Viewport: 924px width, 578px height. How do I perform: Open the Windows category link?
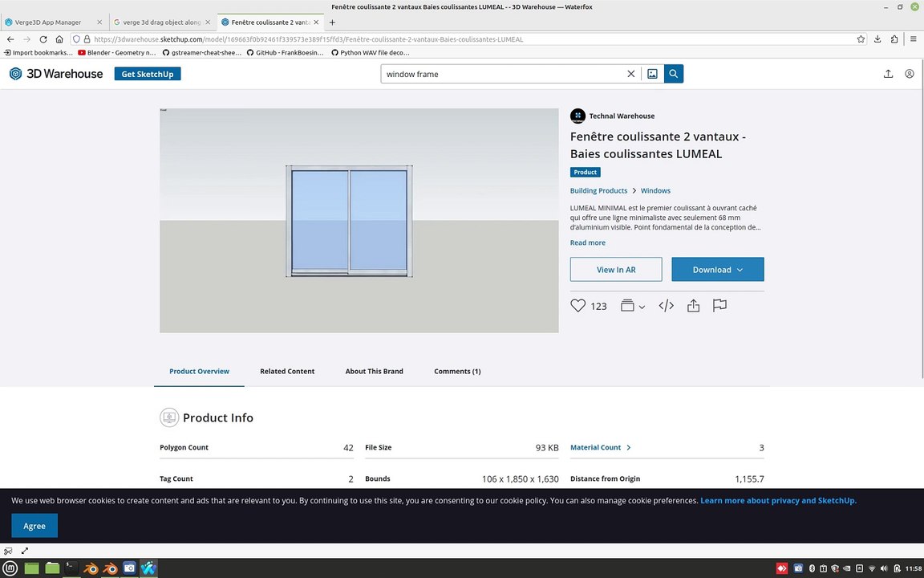click(655, 190)
